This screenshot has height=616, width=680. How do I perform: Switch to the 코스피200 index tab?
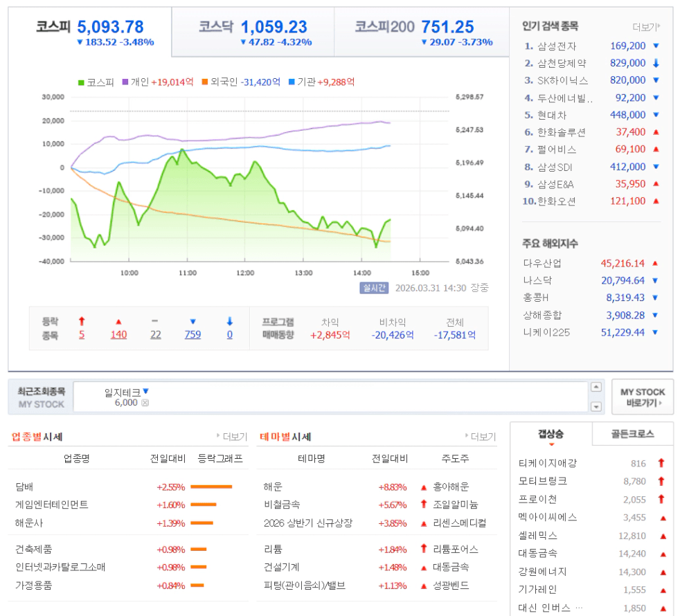(x=422, y=32)
